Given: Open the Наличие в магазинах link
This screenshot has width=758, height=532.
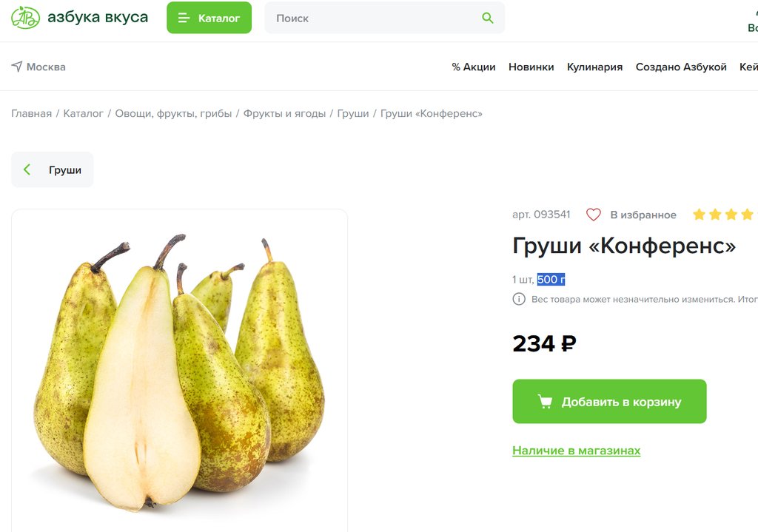Looking at the screenshot, I should pyautogui.click(x=576, y=451).
